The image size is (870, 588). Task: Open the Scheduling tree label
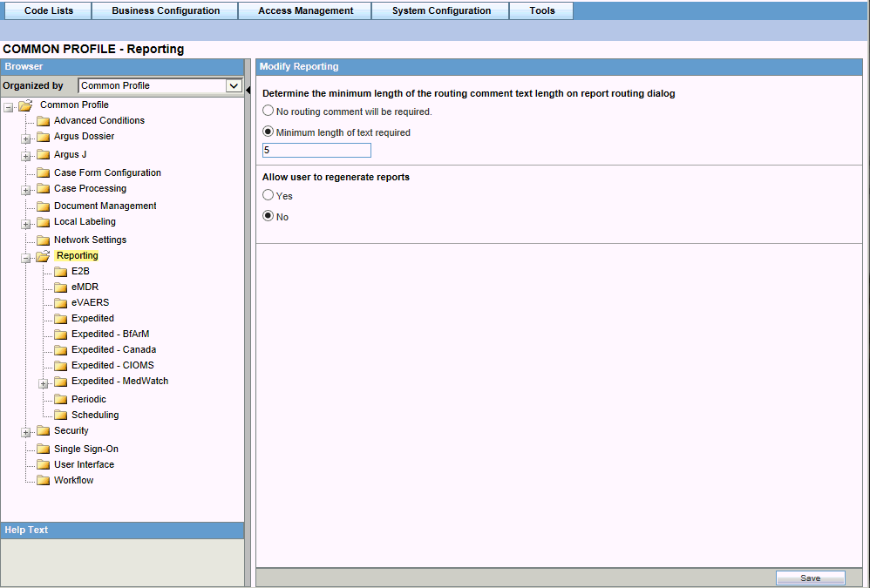(x=95, y=415)
